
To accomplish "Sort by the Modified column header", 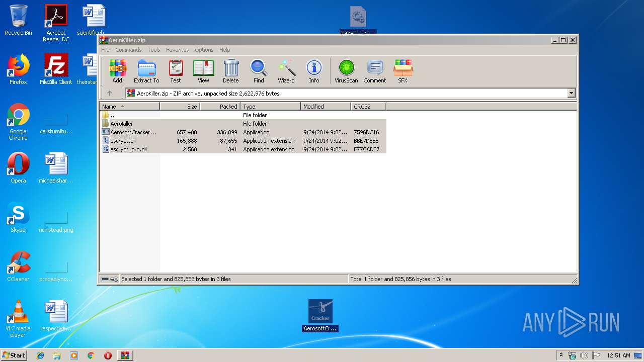I will [326, 107].
